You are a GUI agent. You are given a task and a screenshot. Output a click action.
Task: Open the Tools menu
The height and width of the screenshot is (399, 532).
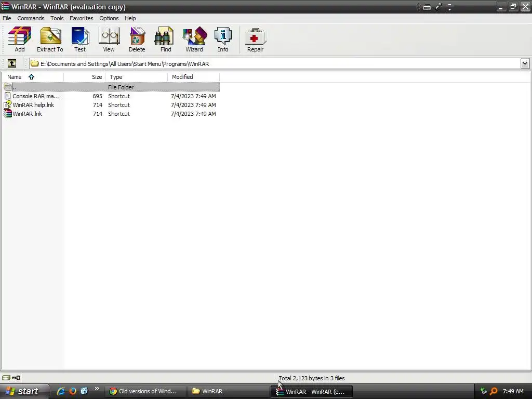tap(57, 18)
